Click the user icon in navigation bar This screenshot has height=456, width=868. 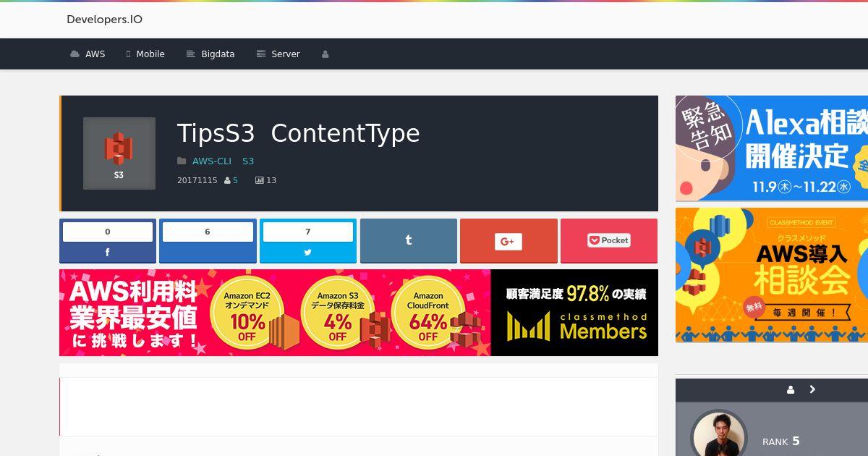point(325,54)
